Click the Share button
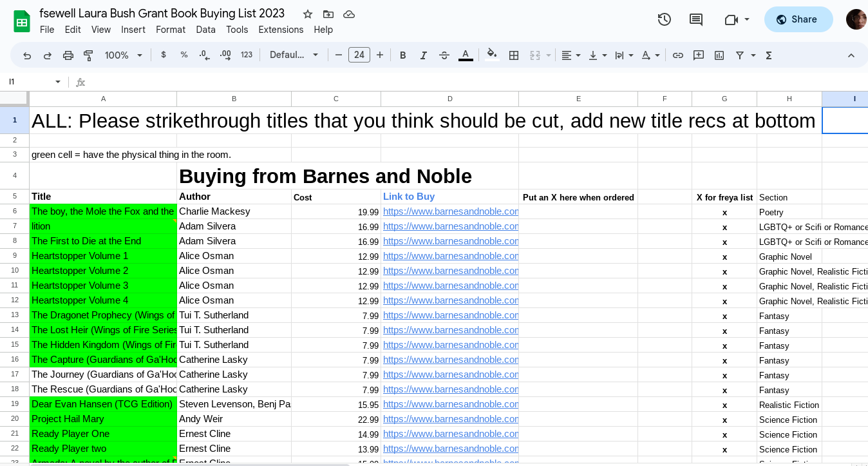Screen dimensions: 868x466 (798, 19)
